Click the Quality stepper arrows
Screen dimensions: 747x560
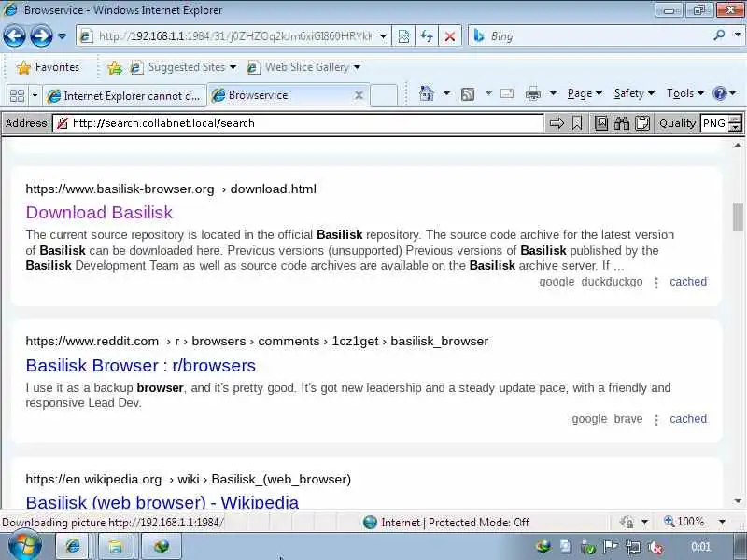pyautogui.click(x=736, y=123)
